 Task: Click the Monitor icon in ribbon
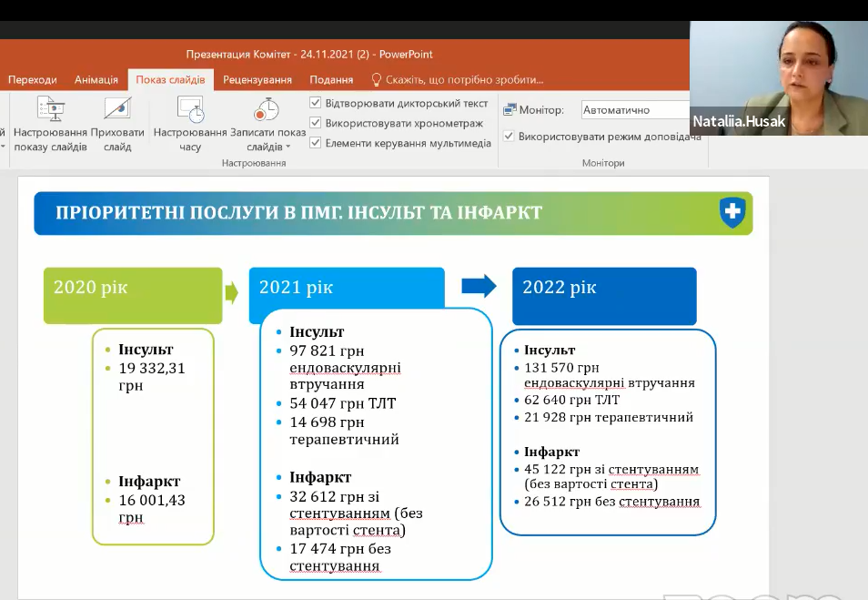[510, 110]
